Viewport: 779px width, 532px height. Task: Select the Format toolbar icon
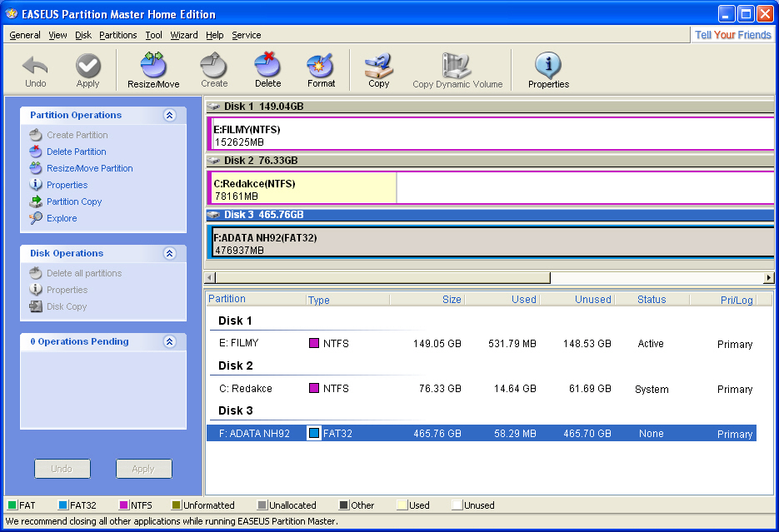[x=321, y=66]
